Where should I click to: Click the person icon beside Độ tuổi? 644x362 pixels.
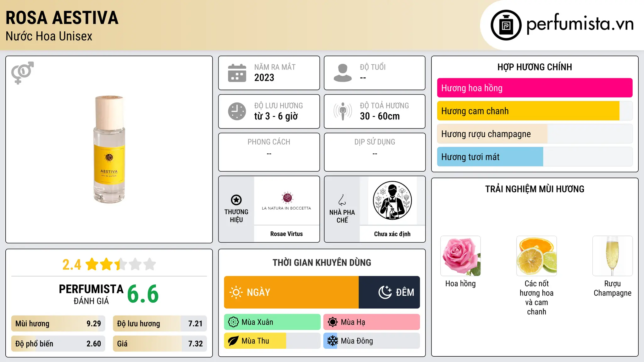click(x=343, y=73)
